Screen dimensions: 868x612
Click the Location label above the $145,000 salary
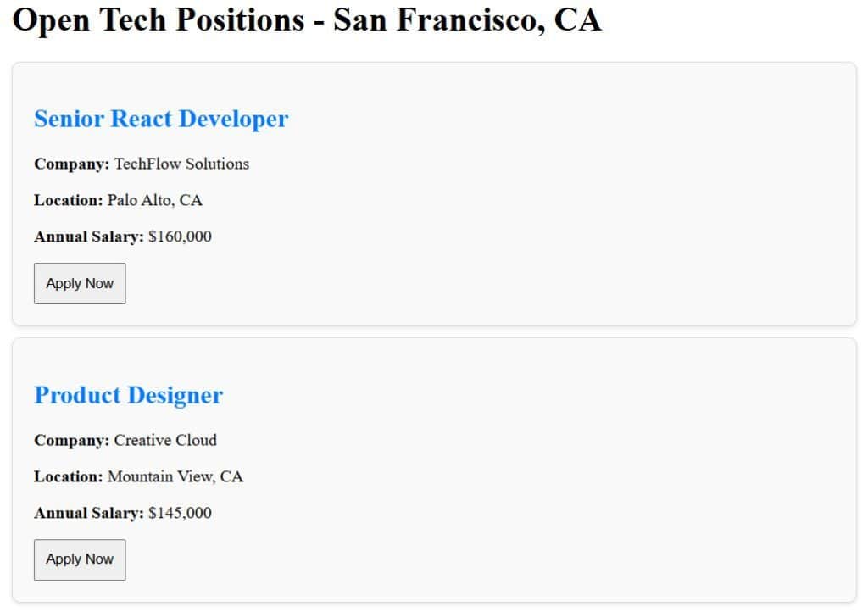point(68,476)
